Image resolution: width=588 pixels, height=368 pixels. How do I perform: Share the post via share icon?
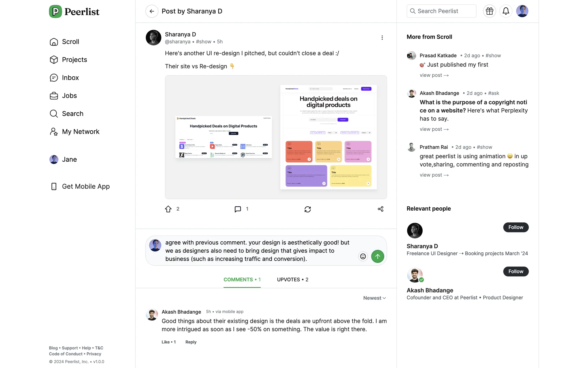tap(380, 209)
